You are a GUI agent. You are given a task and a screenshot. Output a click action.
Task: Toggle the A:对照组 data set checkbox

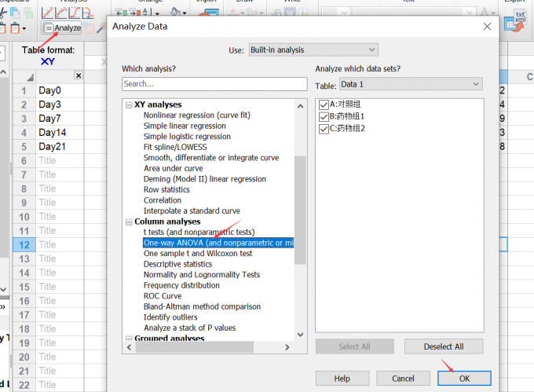click(324, 104)
